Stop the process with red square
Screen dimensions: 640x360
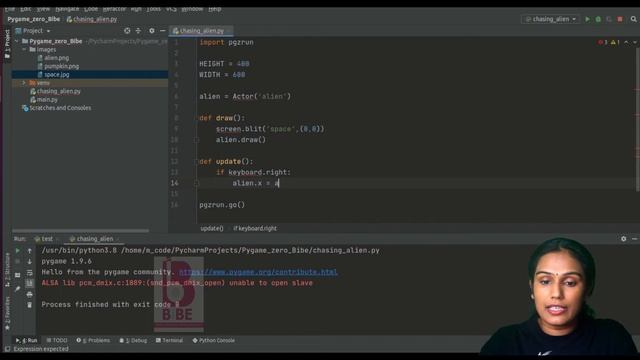620,19
